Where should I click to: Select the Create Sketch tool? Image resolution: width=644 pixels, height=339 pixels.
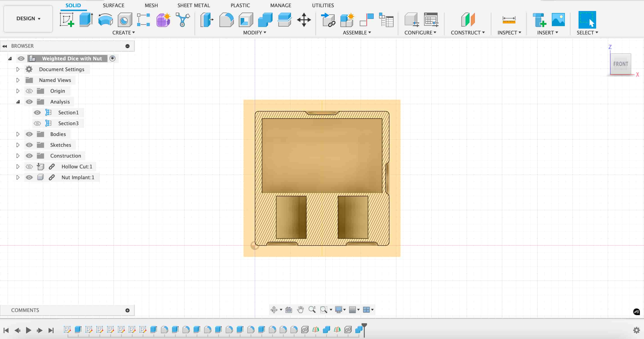tap(67, 20)
